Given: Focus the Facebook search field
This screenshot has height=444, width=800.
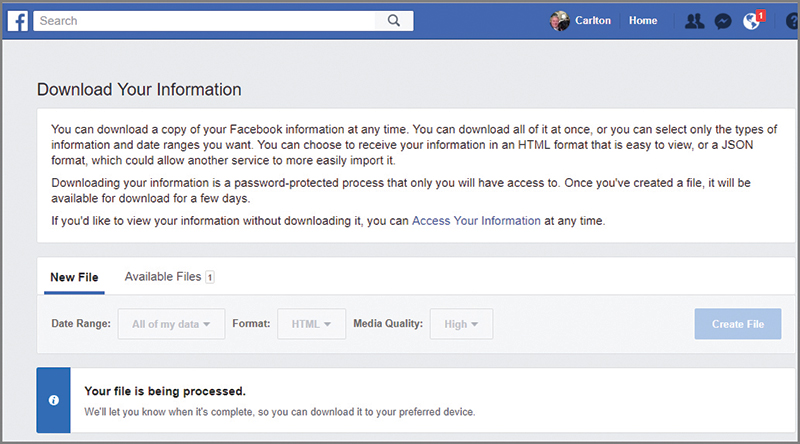Looking at the screenshot, I should point(205,20).
